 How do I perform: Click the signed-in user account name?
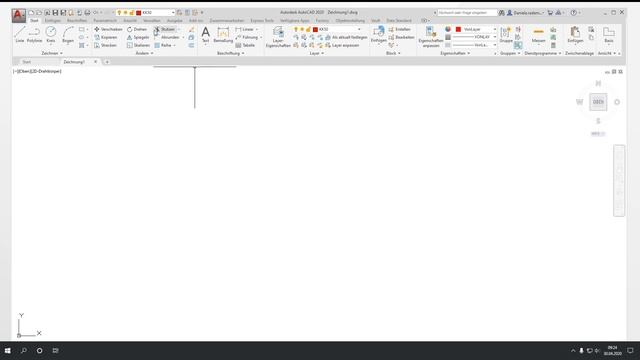(x=528, y=13)
